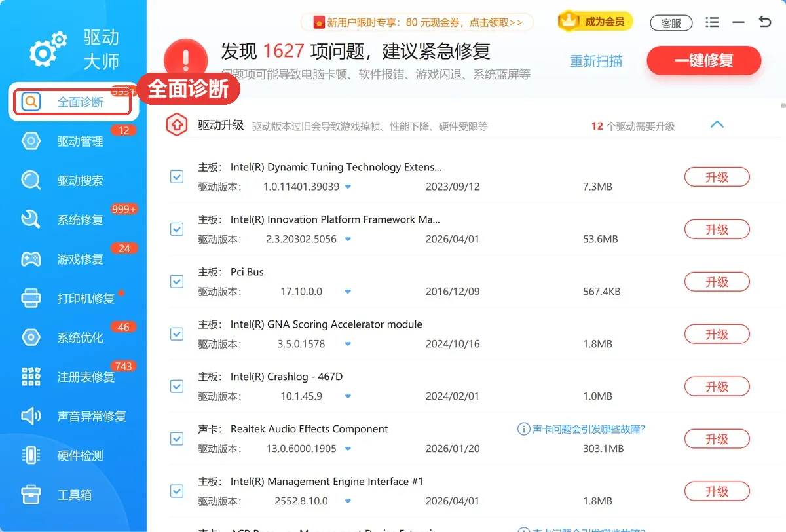Click the back arrow icon in the title bar
The width and height of the screenshot is (786, 532).
[764, 22]
